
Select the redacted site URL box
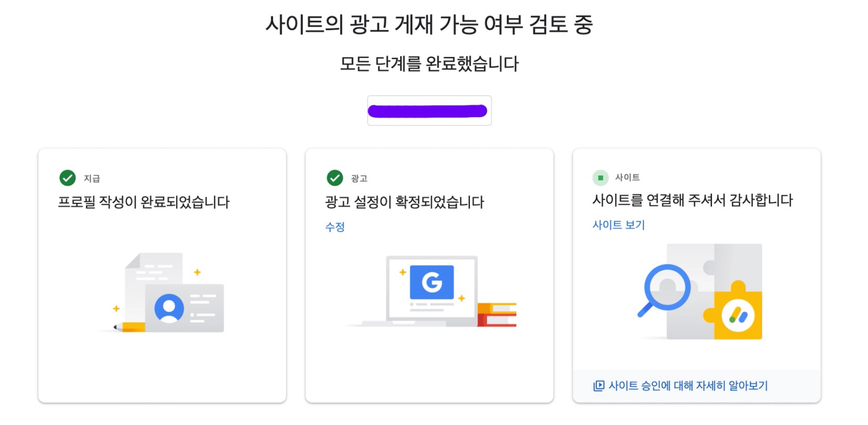click(429, 111)
